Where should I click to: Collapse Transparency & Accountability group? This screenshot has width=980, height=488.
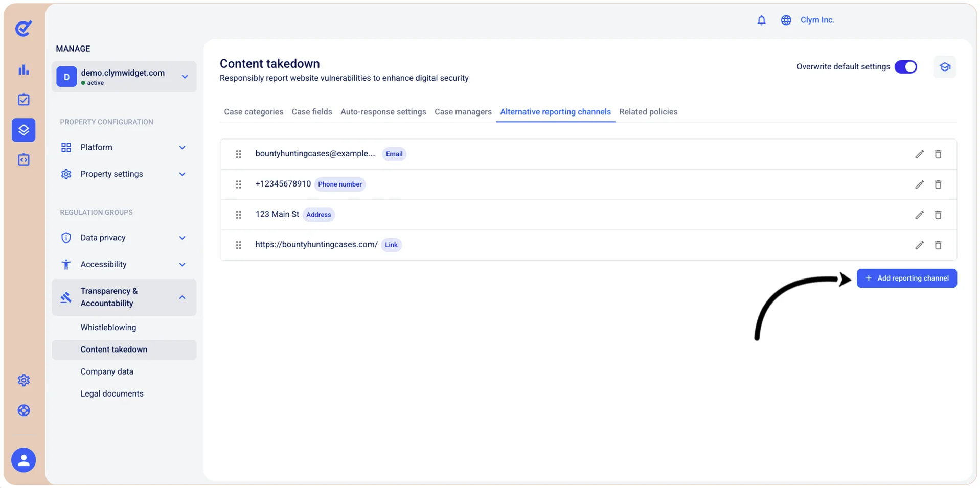pos(124,297)
